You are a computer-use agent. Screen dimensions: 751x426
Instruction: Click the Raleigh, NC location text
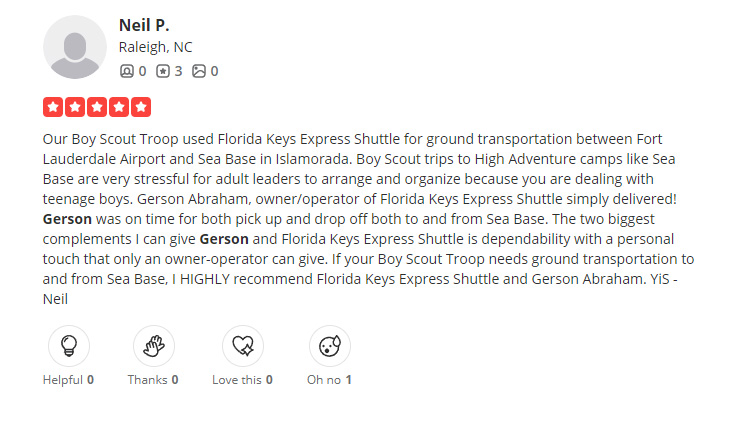[155, 47]
